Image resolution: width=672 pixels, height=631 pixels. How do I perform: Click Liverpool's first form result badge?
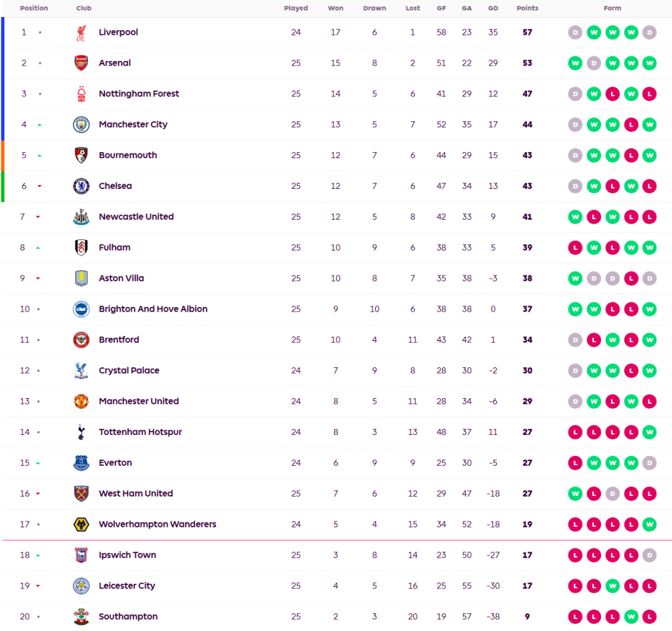[x=576, y=33]
